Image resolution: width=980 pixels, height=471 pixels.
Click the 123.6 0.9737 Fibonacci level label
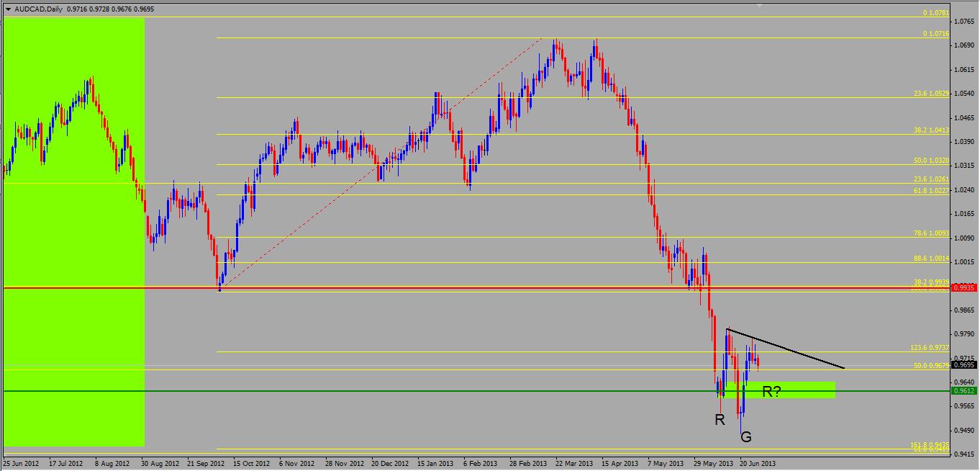pos(930,348)
